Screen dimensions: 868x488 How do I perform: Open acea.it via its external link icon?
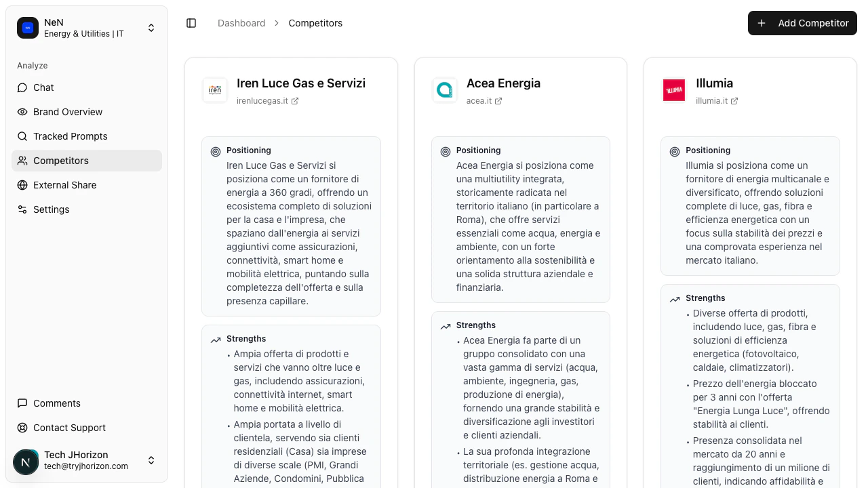coord(498,100)
